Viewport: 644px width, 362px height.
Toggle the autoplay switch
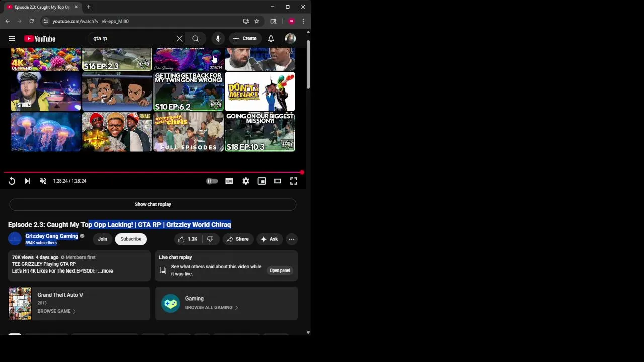pos(212,181)
